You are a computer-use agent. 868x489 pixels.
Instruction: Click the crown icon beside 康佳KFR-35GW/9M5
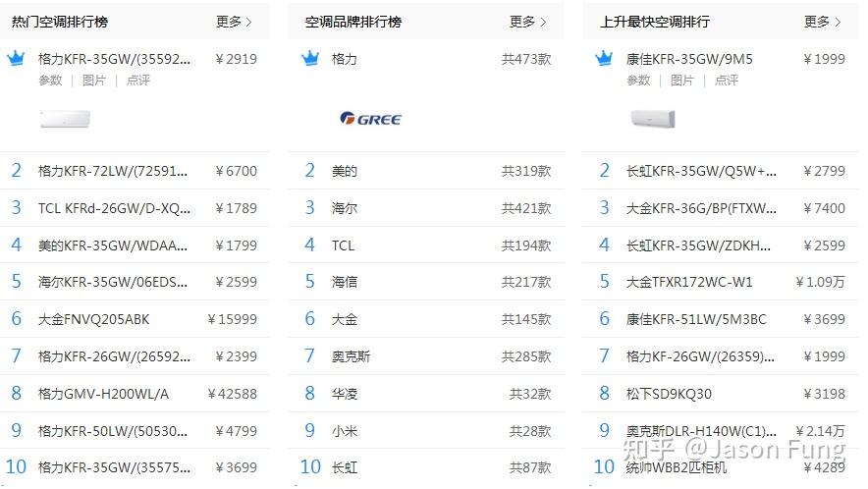click(x=604, y=58)
